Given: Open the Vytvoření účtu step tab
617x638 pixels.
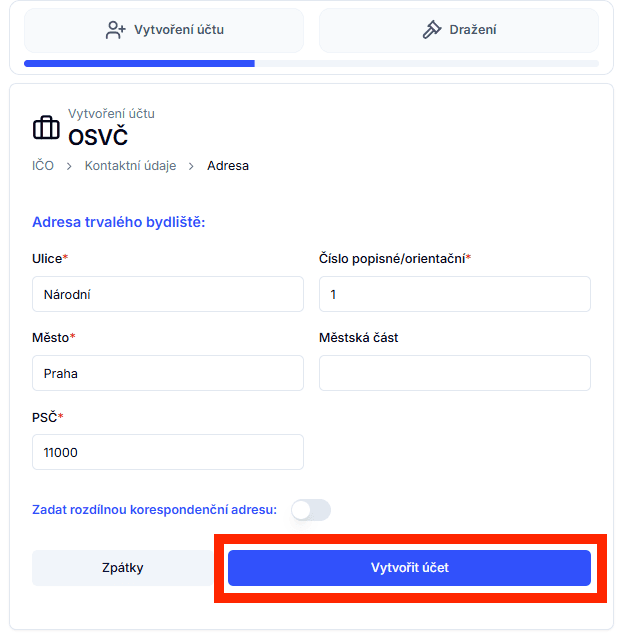Looking at the screenshot, I should pyautogui.click(x=164, y=30).
